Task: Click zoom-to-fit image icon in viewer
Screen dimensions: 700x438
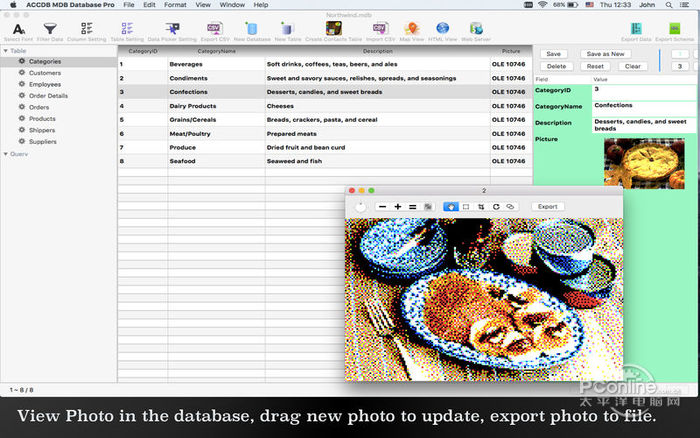Action: (x=428, y=207)
